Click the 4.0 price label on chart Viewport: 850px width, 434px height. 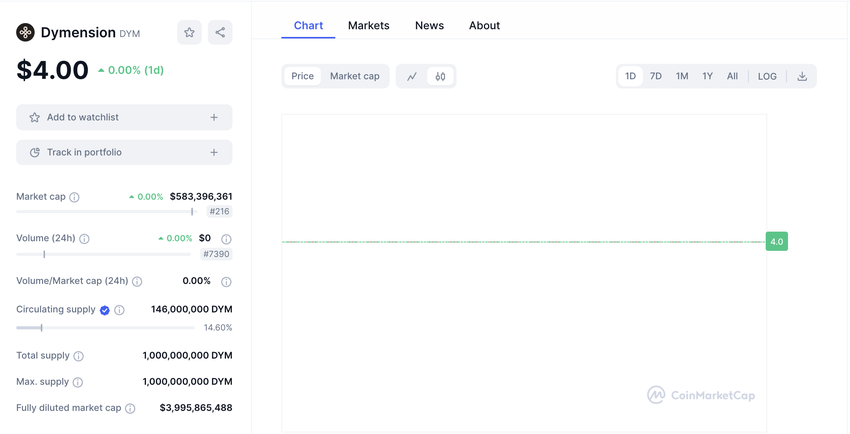point(777,242)
